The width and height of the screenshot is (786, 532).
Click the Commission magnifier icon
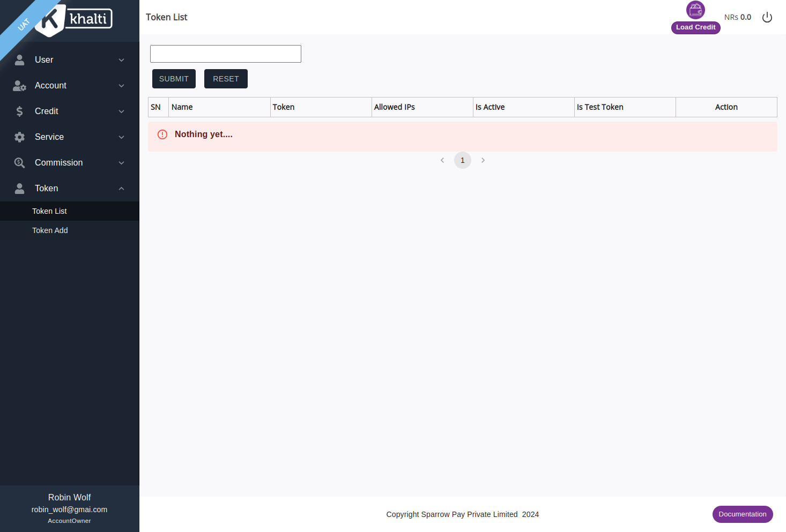[x=19, y=163]
